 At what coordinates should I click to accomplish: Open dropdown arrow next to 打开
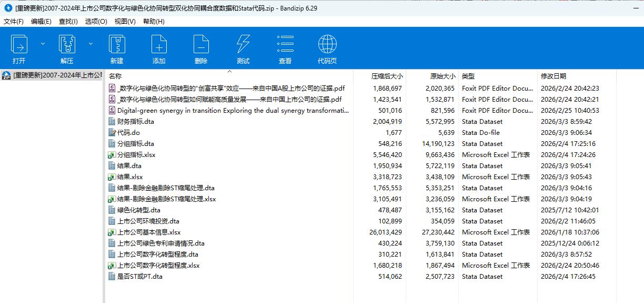pyautogui.click(x=43, y=44)
